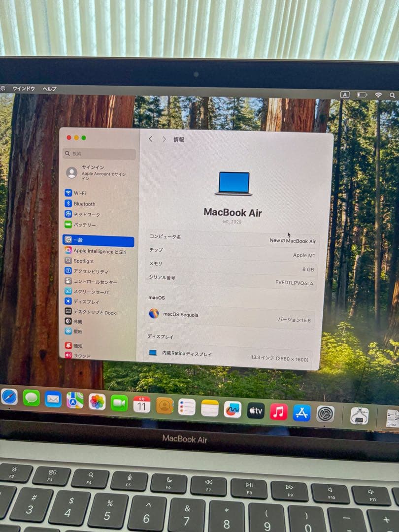
Task: Edit computer name New の MacBook Air
Action: point(293,240)
